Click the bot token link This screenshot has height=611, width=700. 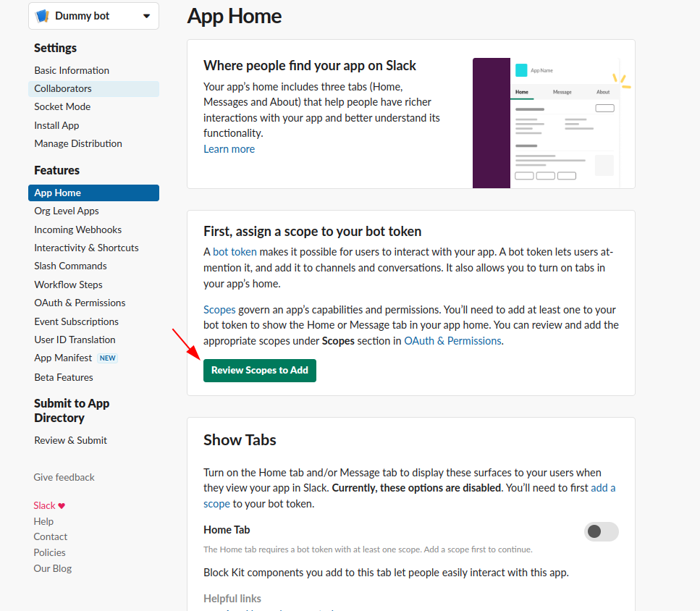[x=235, y=252]
